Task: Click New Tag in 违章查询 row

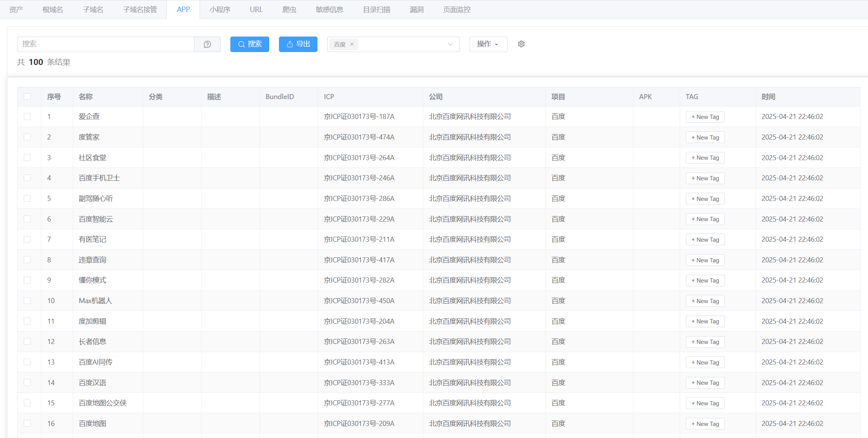Action: click(705, 260)
